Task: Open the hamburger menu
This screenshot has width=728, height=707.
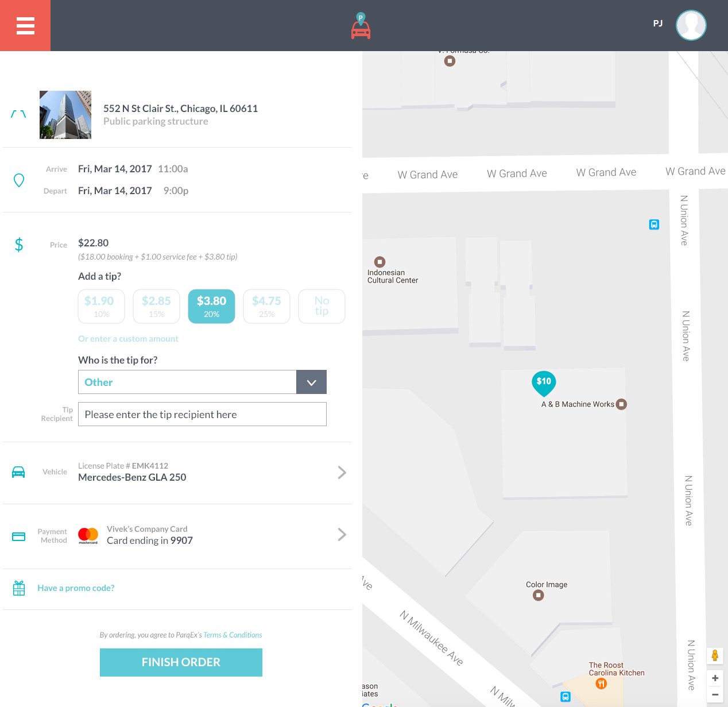Action: (x=25, y=26)
